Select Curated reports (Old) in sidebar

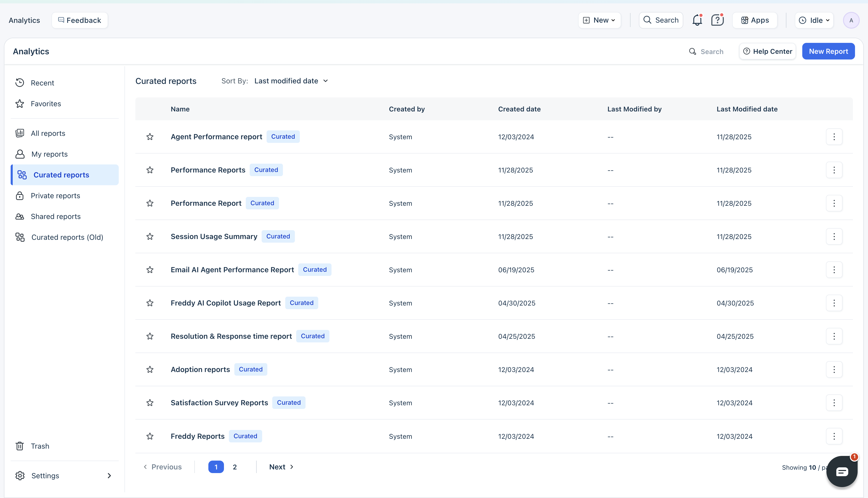67,237
